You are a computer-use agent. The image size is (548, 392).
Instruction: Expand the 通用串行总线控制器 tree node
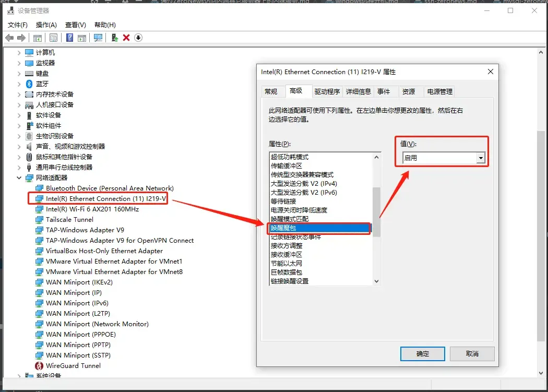coord(19,168)
